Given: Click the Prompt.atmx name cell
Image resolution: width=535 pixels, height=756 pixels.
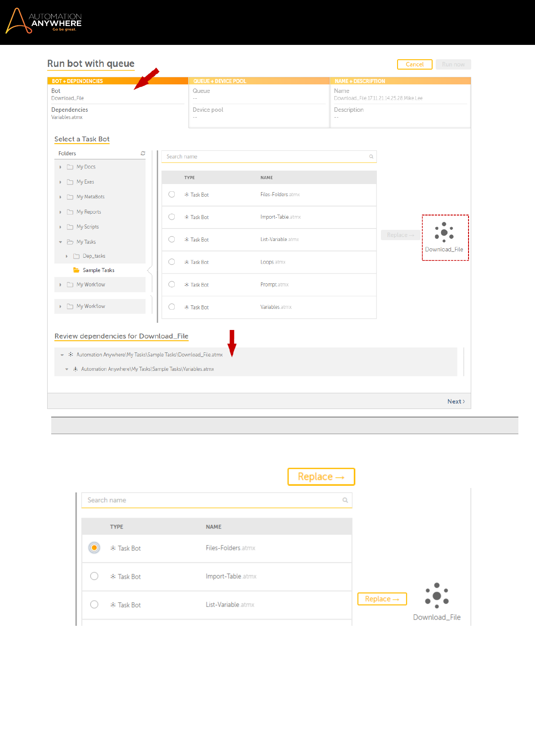Looking at the screenshot, I should (x=274, y=285).
